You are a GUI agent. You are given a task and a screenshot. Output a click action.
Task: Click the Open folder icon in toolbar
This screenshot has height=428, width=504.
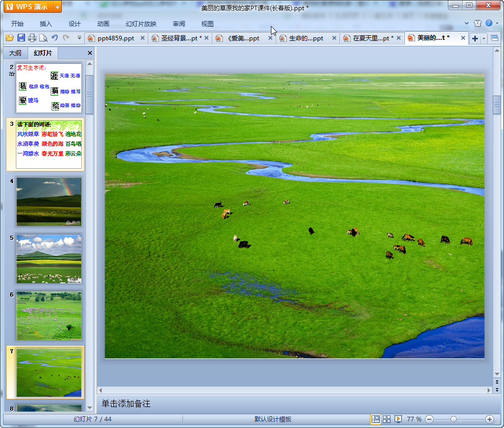point(10,38)
